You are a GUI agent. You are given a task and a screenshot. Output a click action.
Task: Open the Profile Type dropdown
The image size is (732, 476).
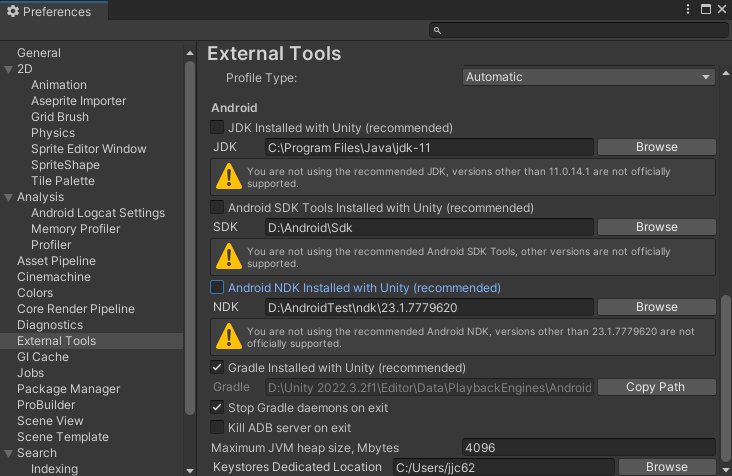[588, 77]
